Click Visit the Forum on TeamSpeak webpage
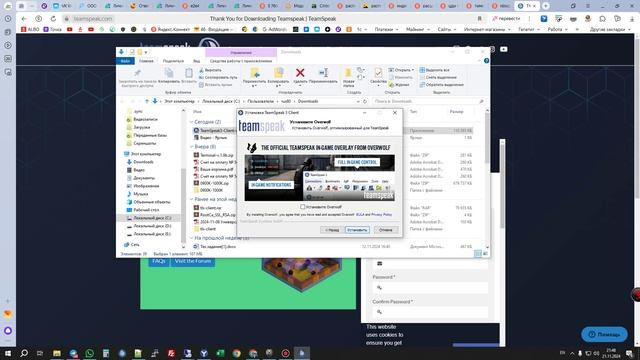640x360 pixels. (x=193, y=261)
